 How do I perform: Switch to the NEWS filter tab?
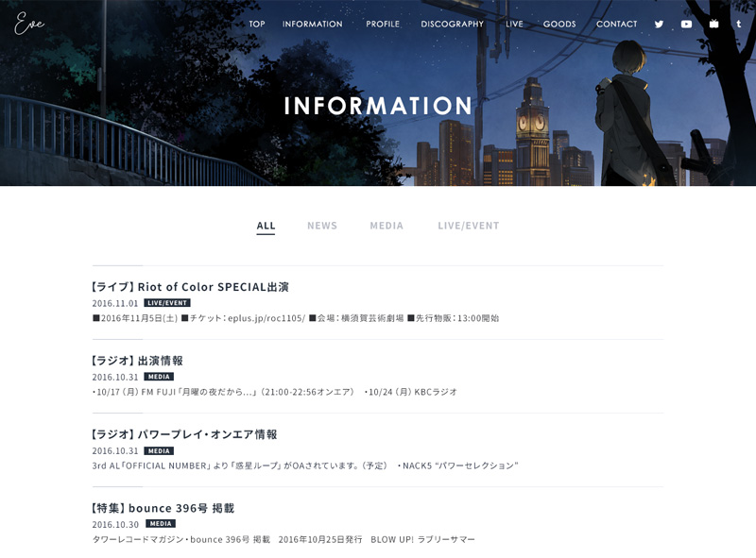[322, 226]
